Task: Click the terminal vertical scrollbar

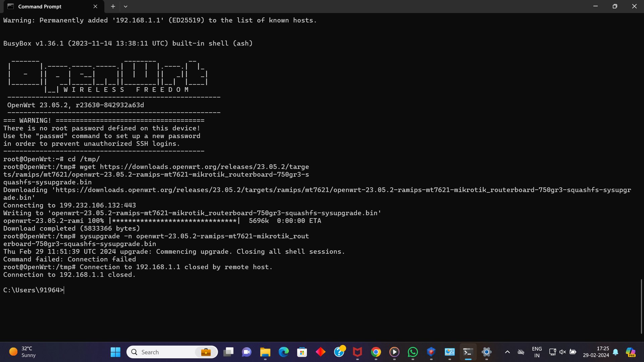Action: [x=641, y=306]
